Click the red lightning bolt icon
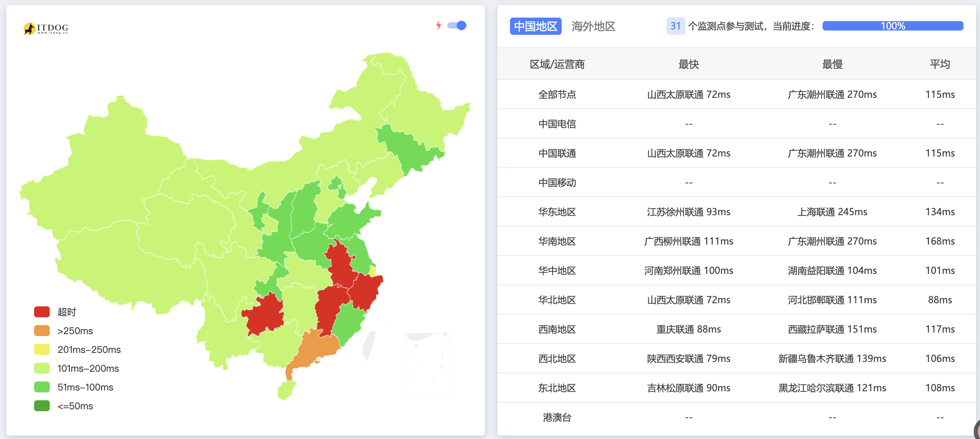The width and height of the screenshot is (980, 439). pos(439,25)
